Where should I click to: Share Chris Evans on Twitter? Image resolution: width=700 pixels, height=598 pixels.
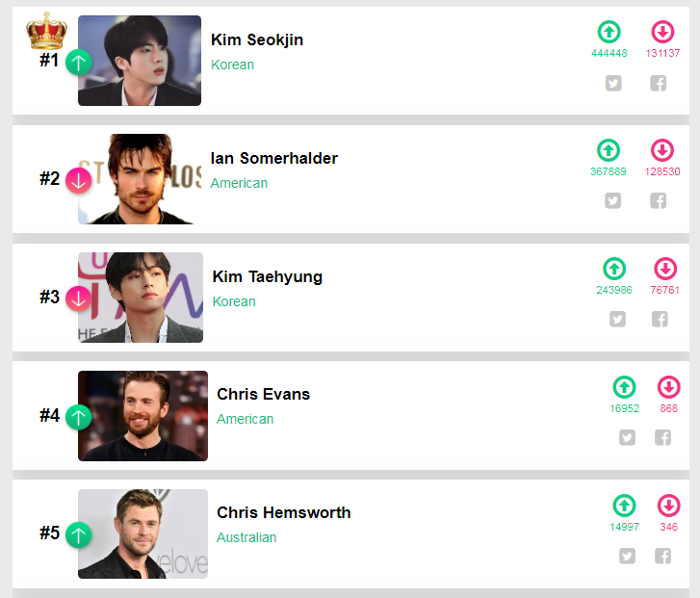click(627, 437)
